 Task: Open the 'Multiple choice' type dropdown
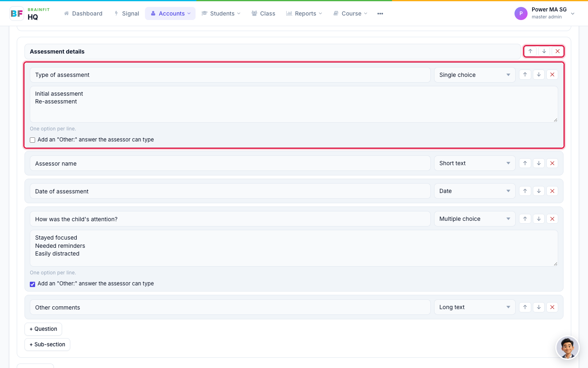coord(474,219)
